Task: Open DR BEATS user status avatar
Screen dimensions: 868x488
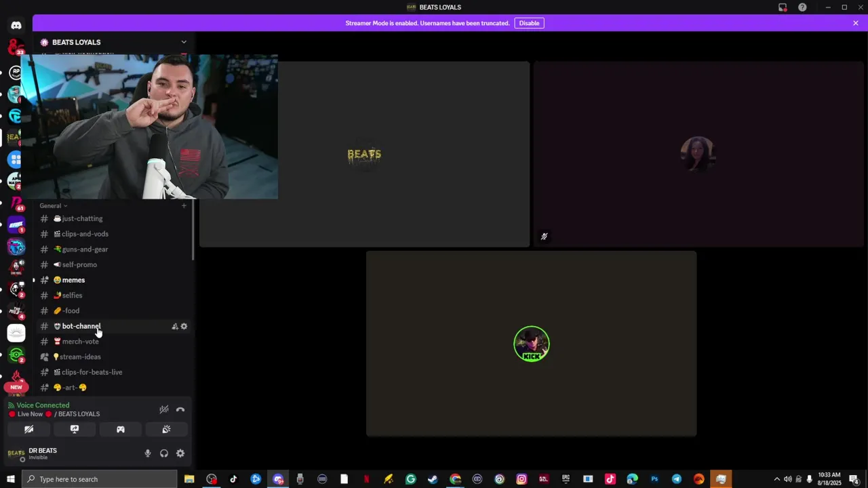Action: 16,453
